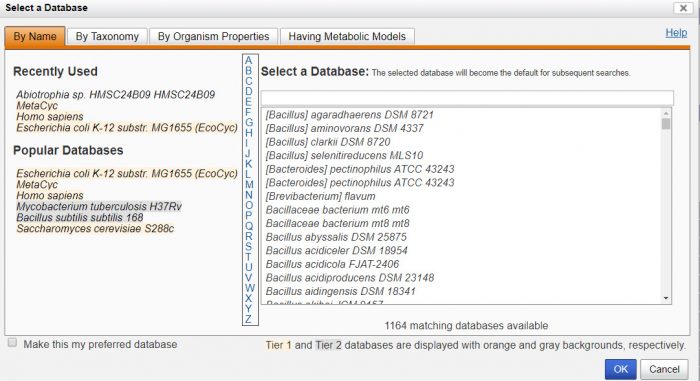Choose Bacillus acidiceler DSM 18954
This screenshot has height=381, width=700.
click(x=337, y=251)
